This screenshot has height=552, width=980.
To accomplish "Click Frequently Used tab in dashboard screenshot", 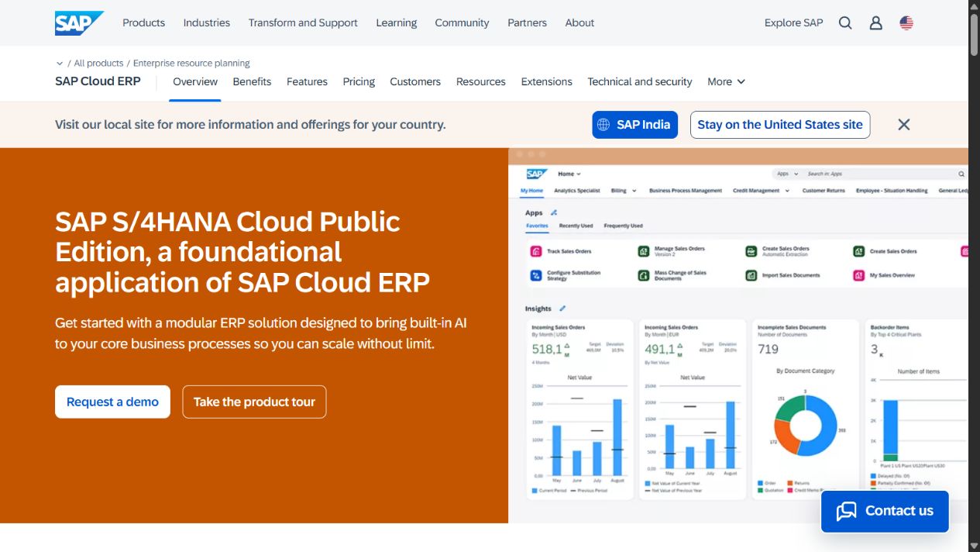I will pyautogui.click(x=623, y=226).
